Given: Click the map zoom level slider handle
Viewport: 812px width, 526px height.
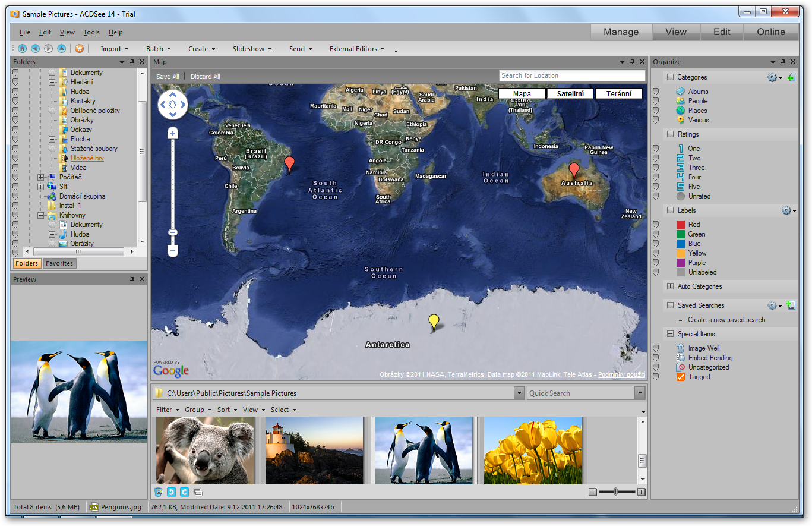Looking at the screenshot, I should click(173, 232).
